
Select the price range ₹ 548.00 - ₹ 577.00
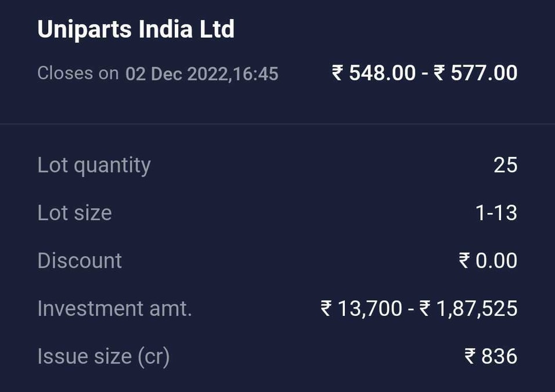coord(424,73)
